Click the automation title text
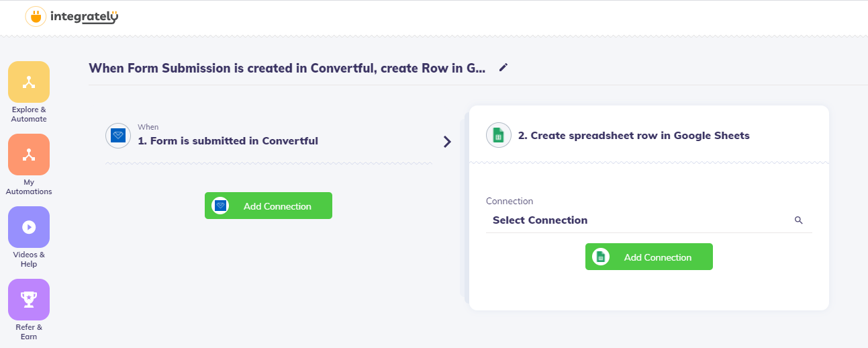This screenshot has height=348, width=868. point(287,68)
